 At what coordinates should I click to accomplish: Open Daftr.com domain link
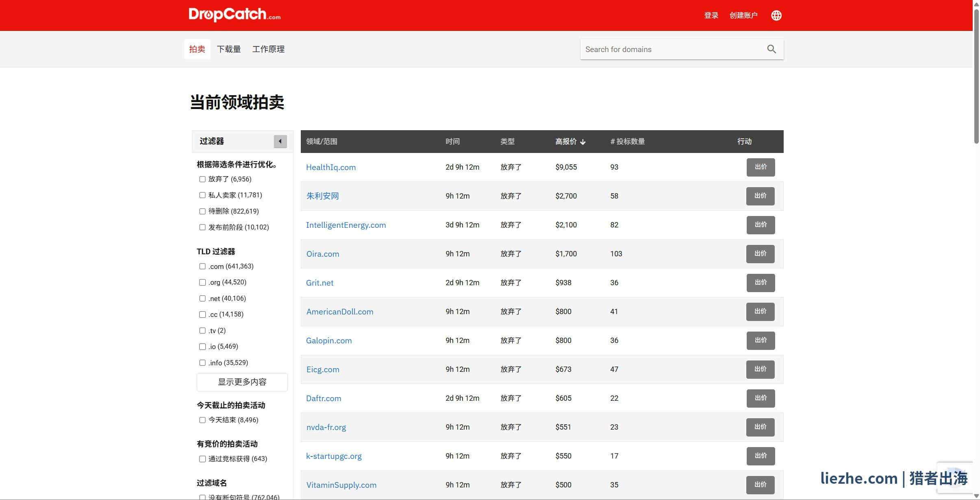pyautogui.click(x=324, y=398)
